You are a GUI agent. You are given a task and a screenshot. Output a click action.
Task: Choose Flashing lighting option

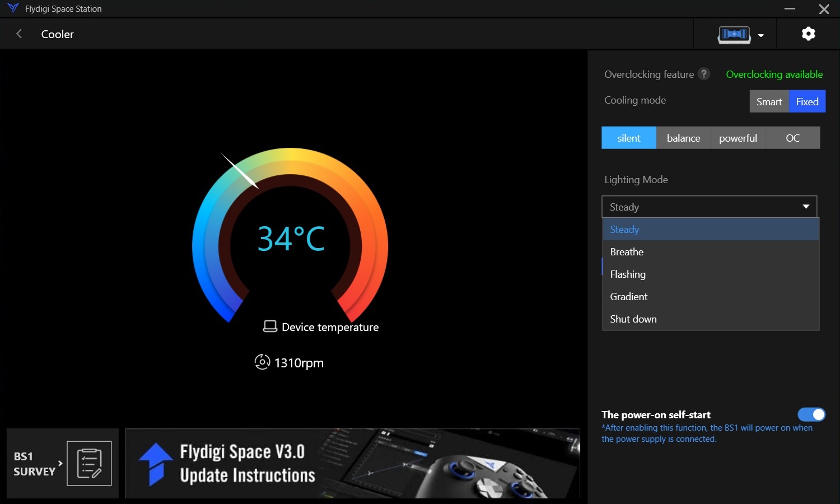coord(711,274)
